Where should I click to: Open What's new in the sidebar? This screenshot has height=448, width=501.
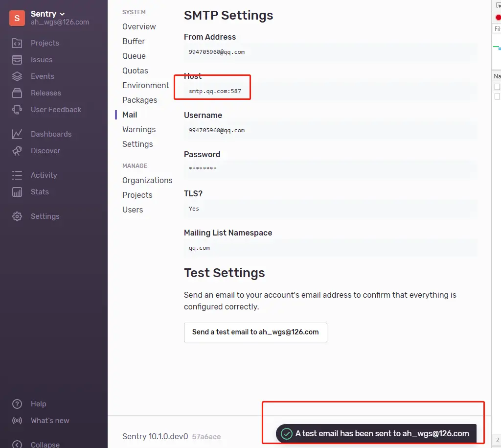[x=50, y=421]
